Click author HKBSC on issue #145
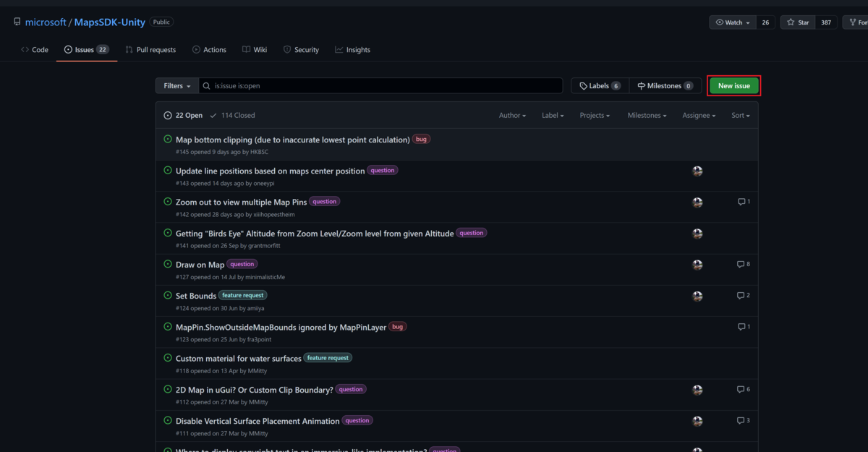Viewport: 868px width, 452px height. click(x=260, y=152)
